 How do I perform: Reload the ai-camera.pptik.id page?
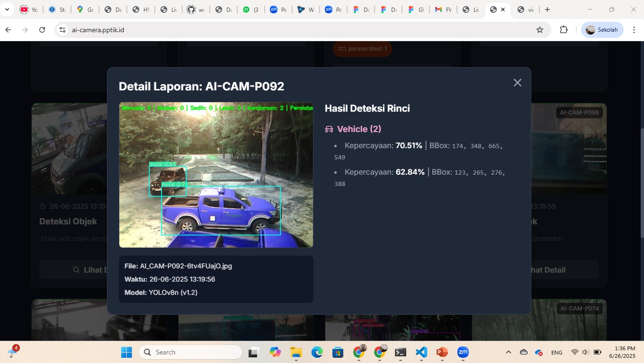[42, 30]
